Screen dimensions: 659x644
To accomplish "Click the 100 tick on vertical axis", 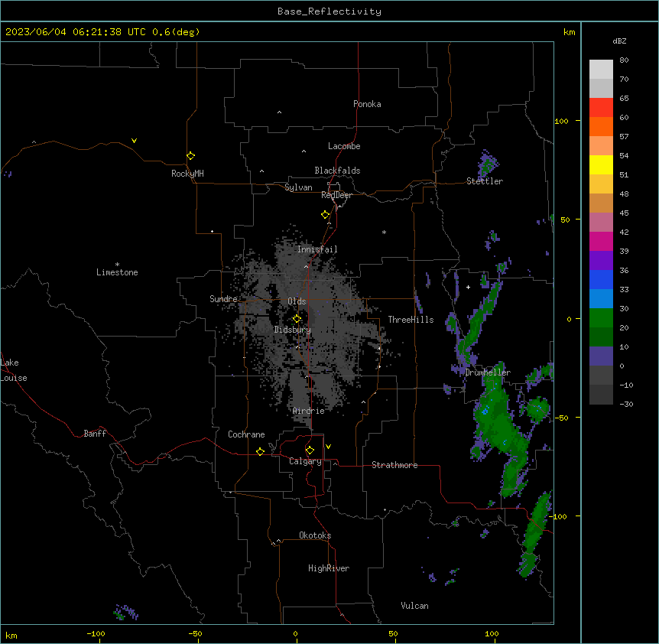I will click(x=561, y=121).
